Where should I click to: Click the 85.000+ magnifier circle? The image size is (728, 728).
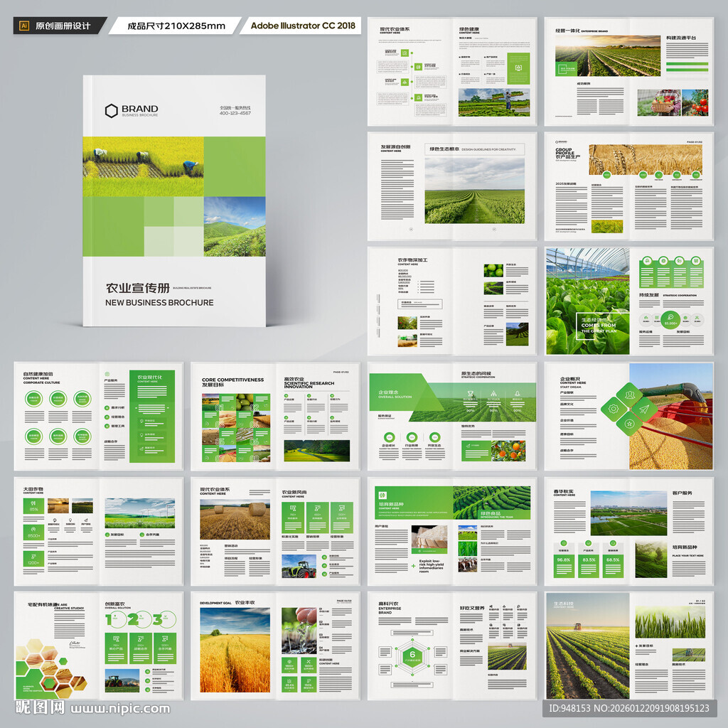pyautogui.click(x=670, y=319)
